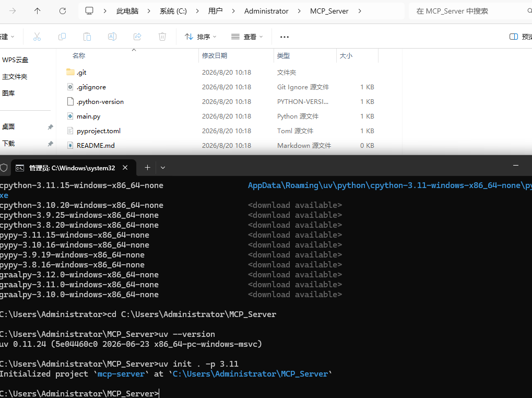532x398 pixels.
Task: Unpin 下载 from quick access
Action: [x=50, y=144]
